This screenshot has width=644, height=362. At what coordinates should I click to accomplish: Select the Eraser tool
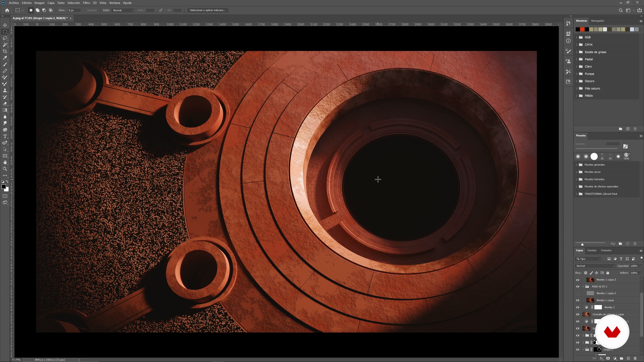pyautogui.click(x=5, y=103)
